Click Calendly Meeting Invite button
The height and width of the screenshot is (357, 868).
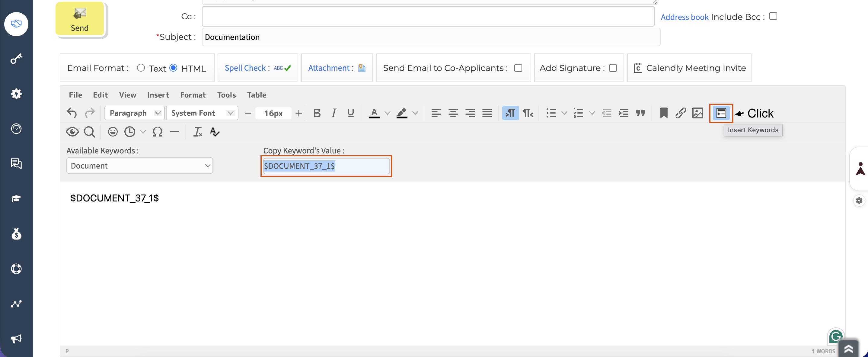[689, 68]
